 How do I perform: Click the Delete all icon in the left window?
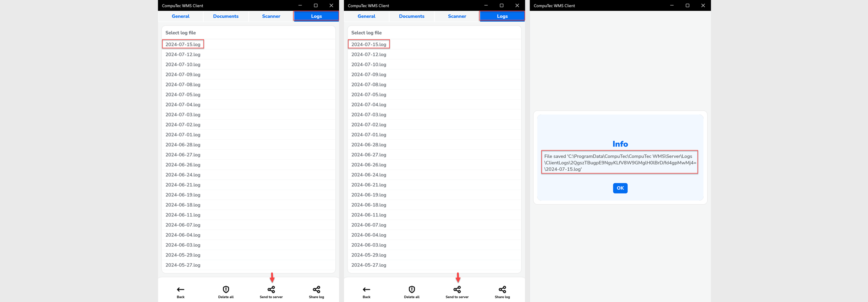tap(226, 290)
